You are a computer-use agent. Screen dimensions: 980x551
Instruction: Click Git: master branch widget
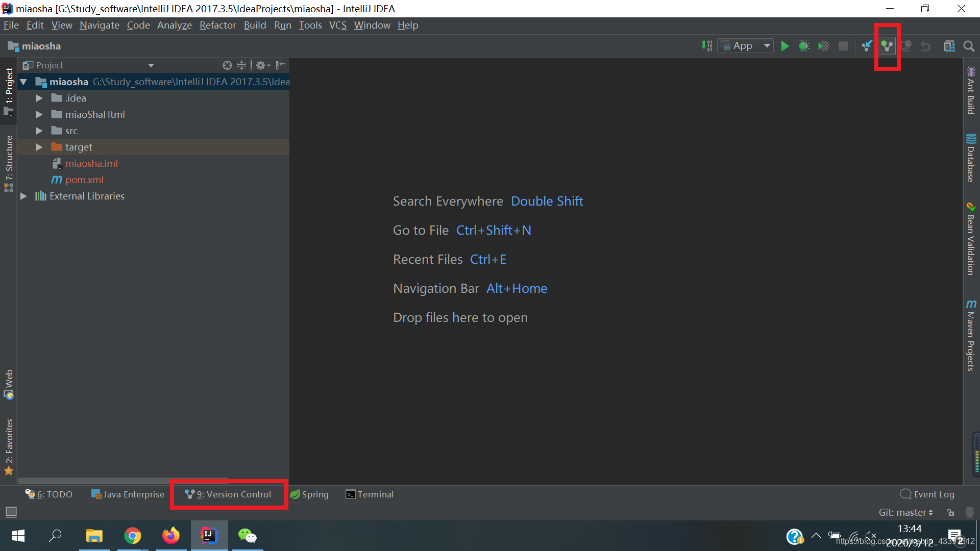[906, 512]
